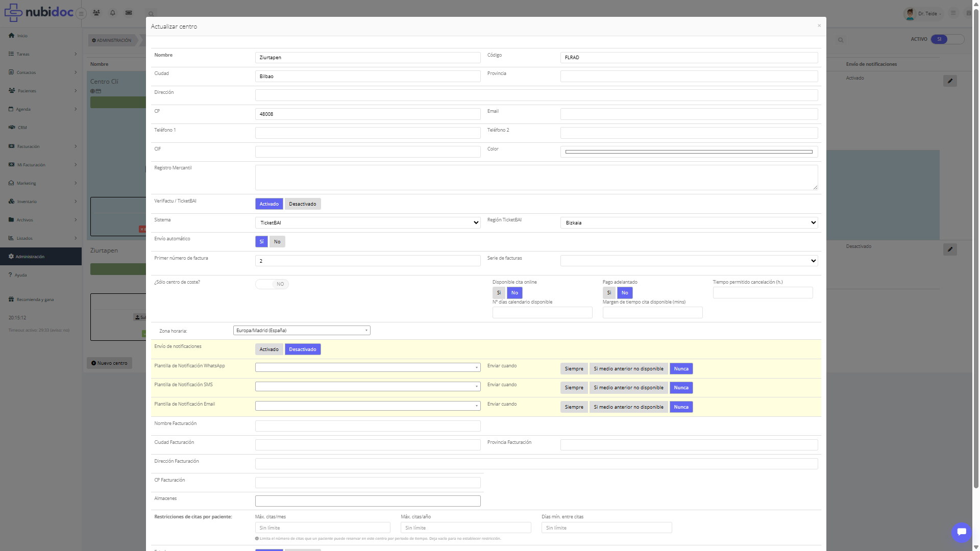Expand the Mi Facturación submenu chevron

pyautogui.click(x=76, y=165)
